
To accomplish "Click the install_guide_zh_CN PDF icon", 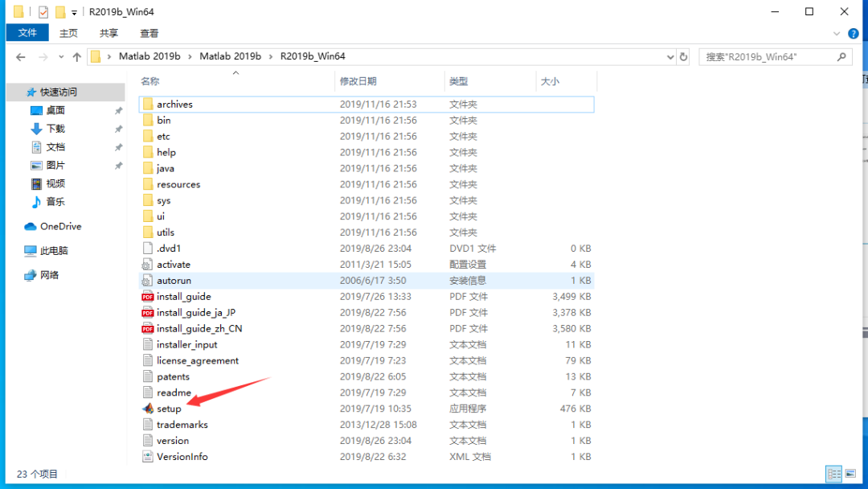I will coord(148,329).
